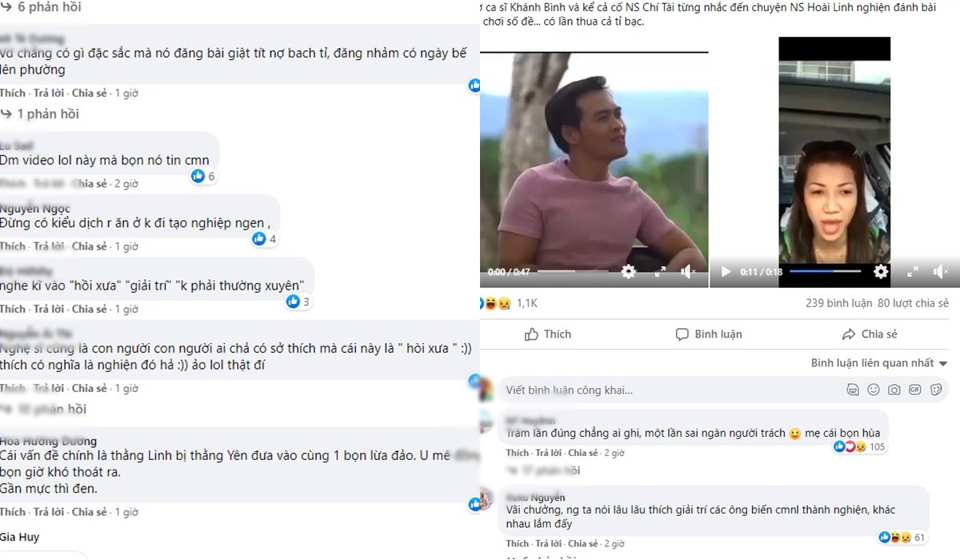
Task: Share the post via Chia sẻ
Action: 870,334
